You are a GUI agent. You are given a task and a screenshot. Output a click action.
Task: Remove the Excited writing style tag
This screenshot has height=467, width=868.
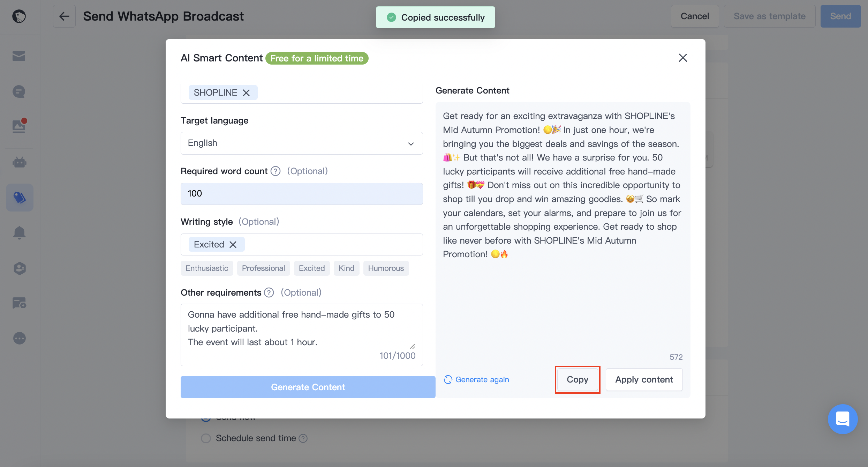233,244
